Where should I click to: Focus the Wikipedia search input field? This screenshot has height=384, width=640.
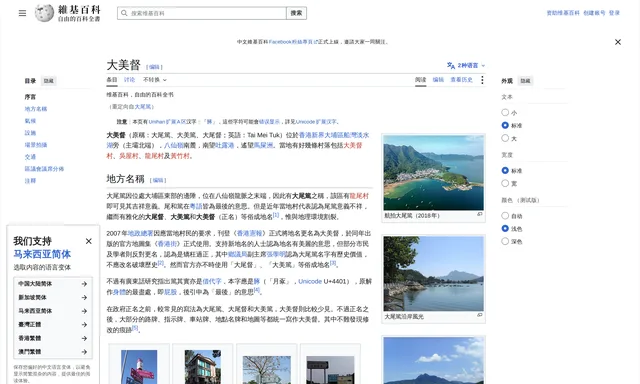tap(202, 13)
